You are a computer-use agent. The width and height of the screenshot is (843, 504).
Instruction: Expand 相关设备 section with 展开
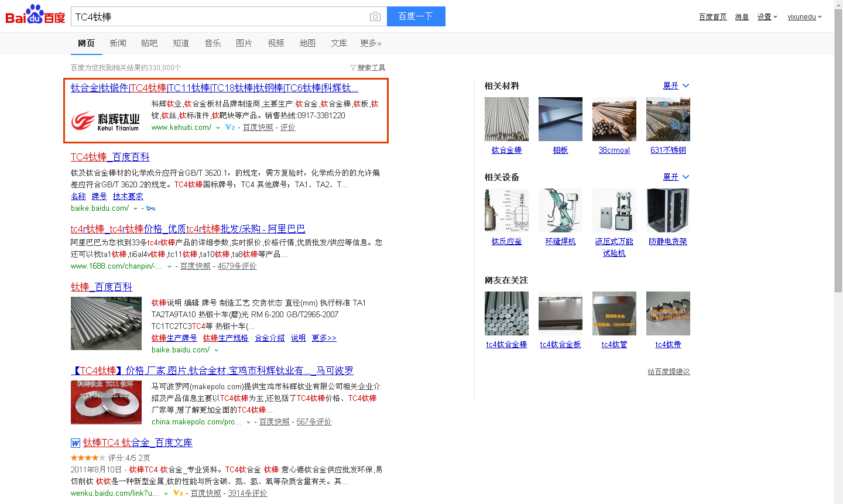(676, 177)
